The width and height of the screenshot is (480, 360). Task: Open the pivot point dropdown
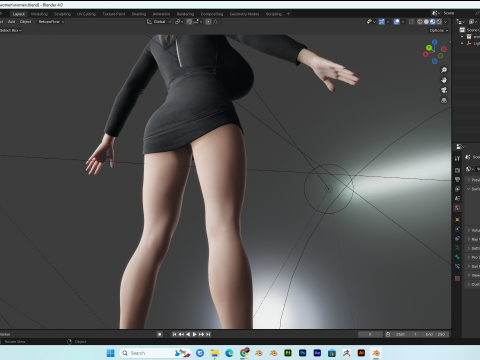click(179, 22)
